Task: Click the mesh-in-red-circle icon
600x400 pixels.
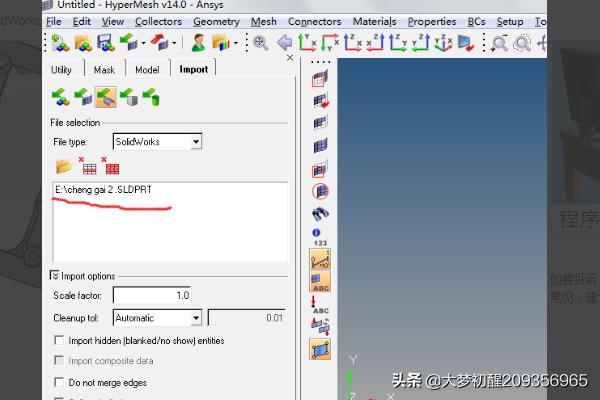Action: [320, 191]
